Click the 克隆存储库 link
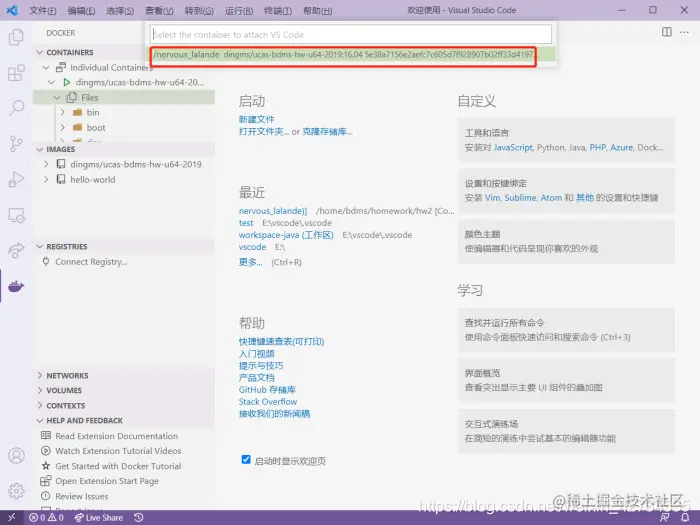This screenshot has height=525, width=700. 327,131
